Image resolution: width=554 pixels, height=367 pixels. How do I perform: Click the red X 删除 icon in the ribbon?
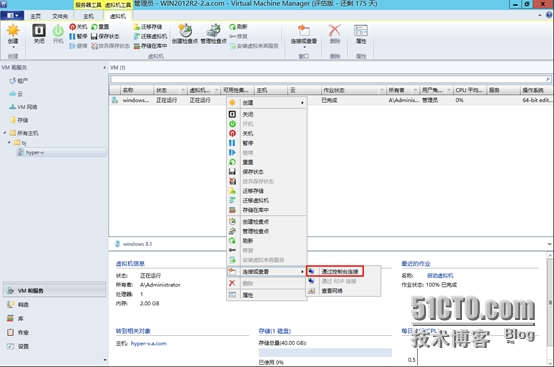(335, 31)
